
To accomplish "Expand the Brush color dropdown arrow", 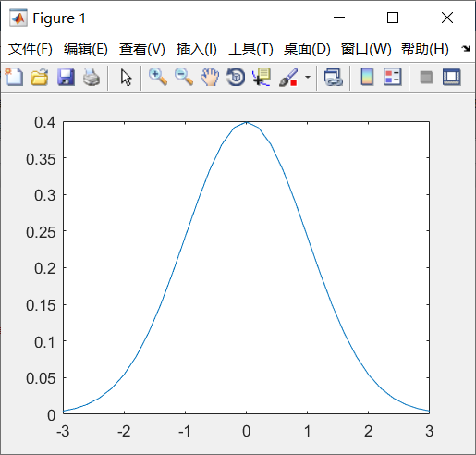I will pos(308,77).
